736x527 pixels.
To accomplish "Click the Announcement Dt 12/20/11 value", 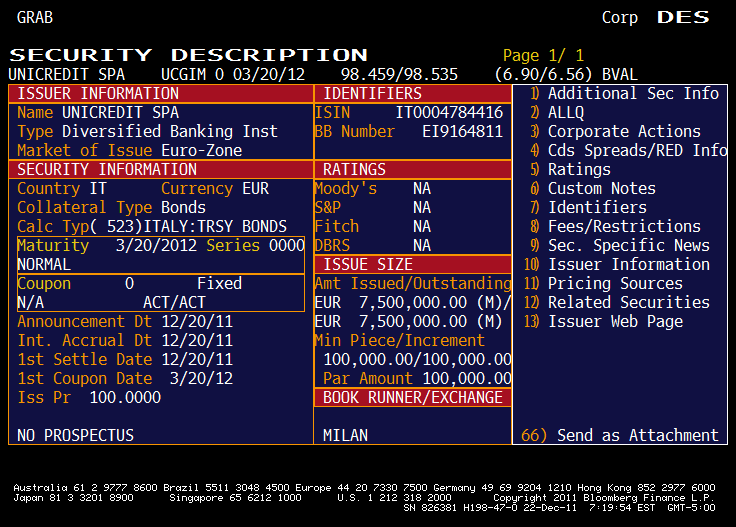I will coord(197,321).
